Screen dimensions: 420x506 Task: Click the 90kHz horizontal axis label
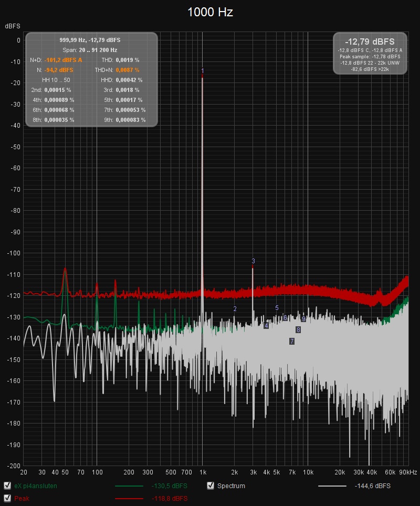(x=408, y=472)
